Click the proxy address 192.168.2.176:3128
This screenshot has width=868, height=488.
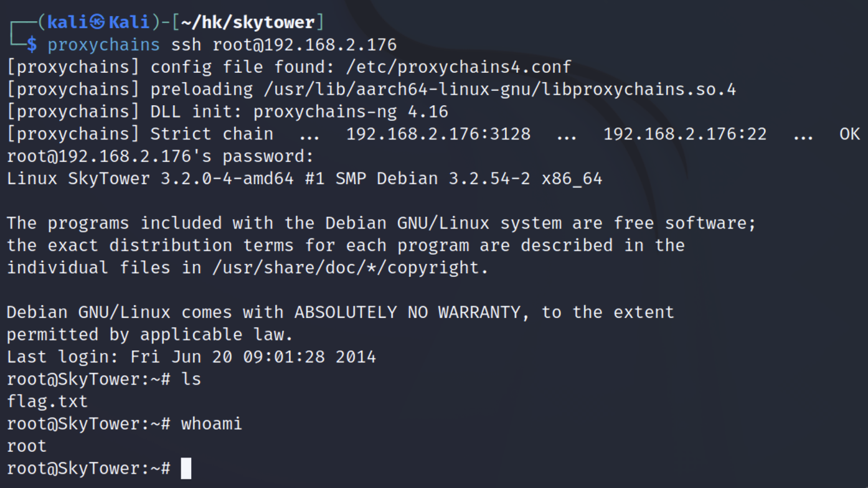(x=438, y=134)
